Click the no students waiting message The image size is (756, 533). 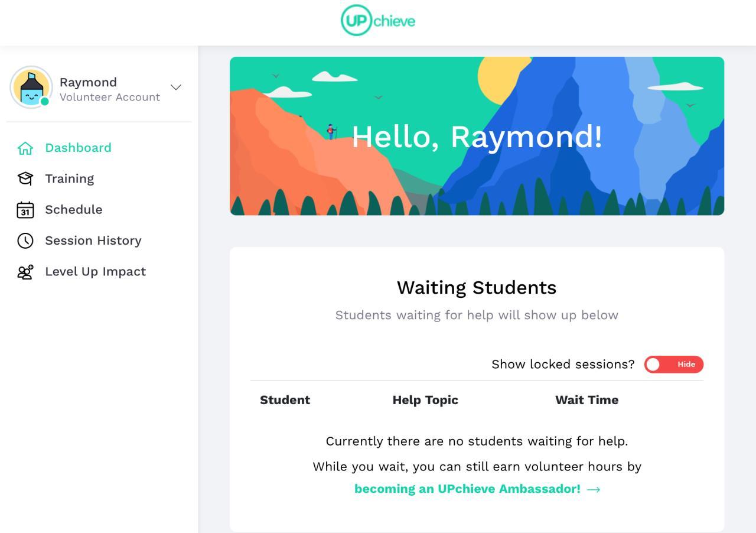click(x=477, y=441)
